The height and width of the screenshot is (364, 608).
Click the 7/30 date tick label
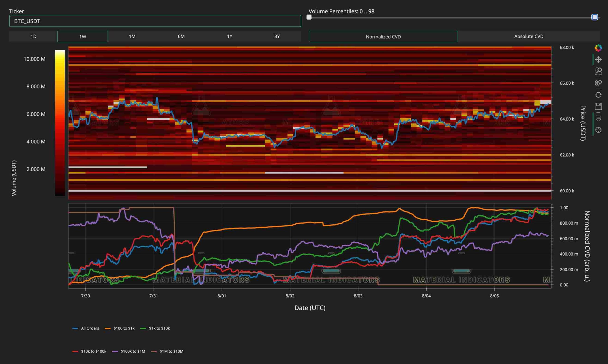[85, 296]
